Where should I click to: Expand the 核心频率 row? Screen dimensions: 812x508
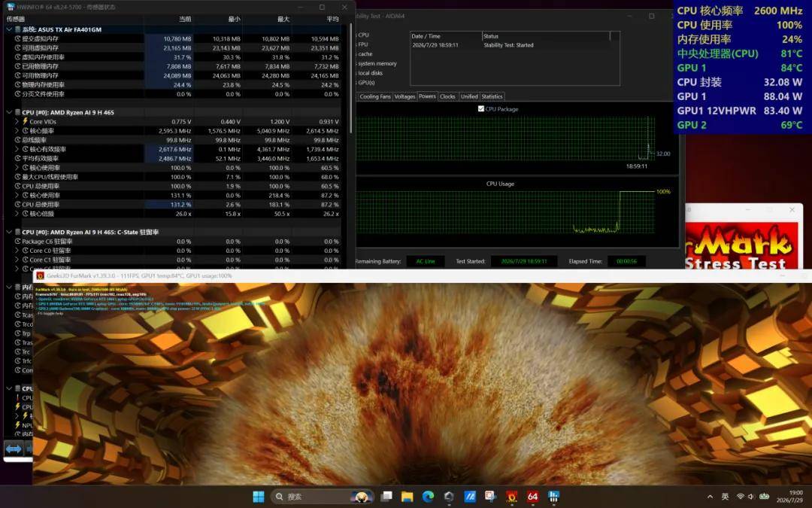[17, 131]
